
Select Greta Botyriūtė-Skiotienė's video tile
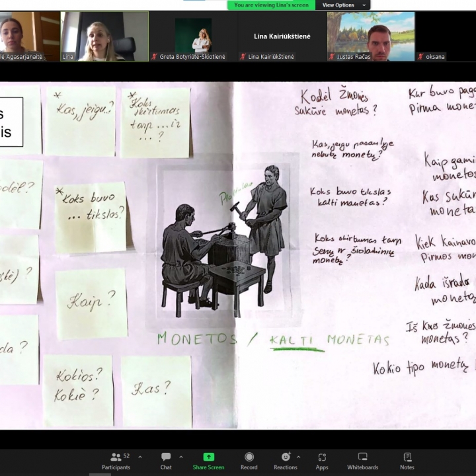pyautogui.click(x=193, y=36)
